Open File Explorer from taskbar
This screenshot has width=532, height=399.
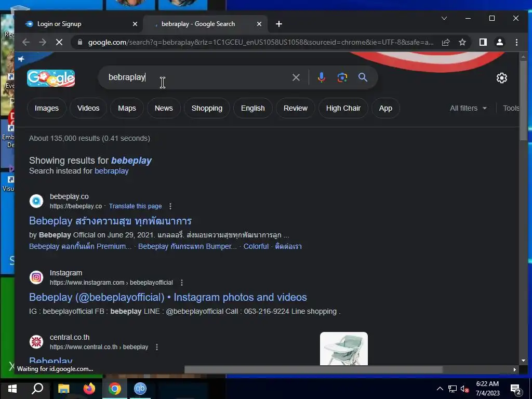[63, 389]
